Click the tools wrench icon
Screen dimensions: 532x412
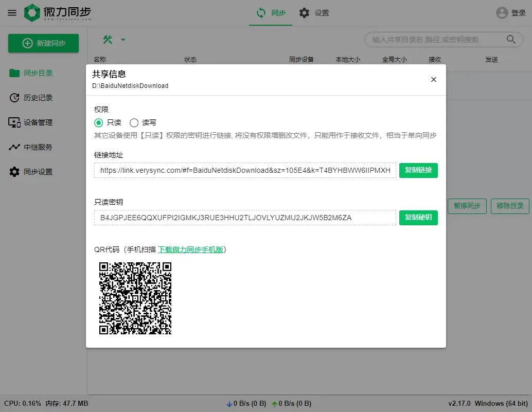point(108,40)
